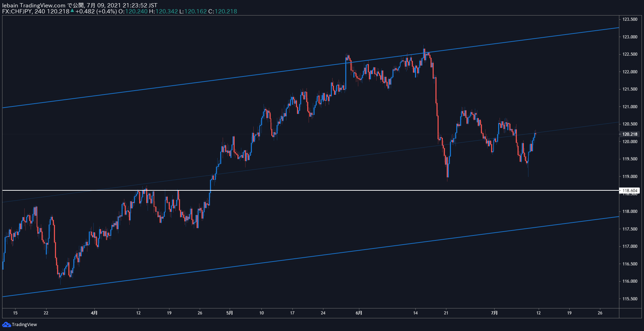The image size is (644, 331).
Task: Click the 123.000 price axis label
Action: pyautogui.click(x=630, y=37)
